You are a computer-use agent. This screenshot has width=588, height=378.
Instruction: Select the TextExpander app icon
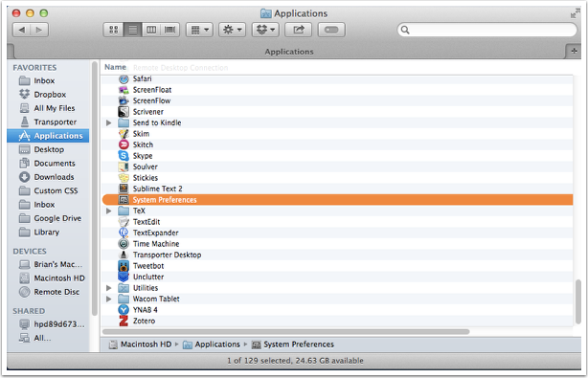click(x=124, y=233)
